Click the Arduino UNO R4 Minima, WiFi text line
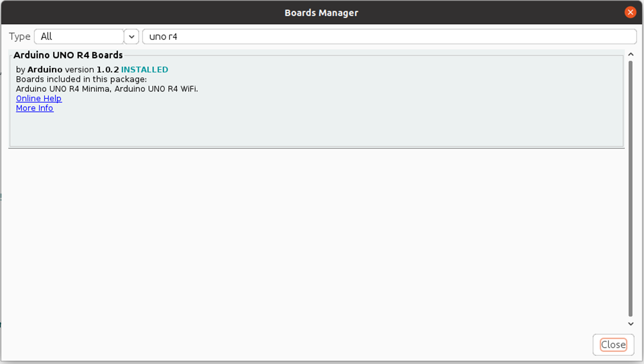This screenshot has height=364, width=644. (107, 89)
